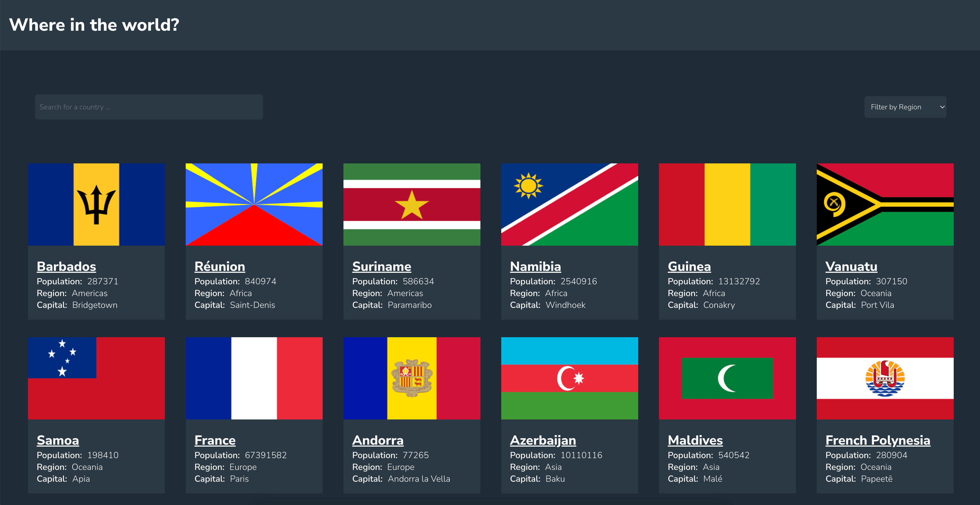Screen dimensions: 980x505
Task: Click the Barbados flag image
Action: 96,205
